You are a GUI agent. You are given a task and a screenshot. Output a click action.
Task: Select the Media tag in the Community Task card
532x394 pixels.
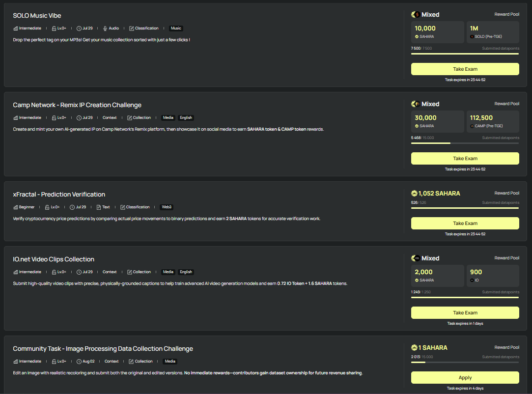170,362
